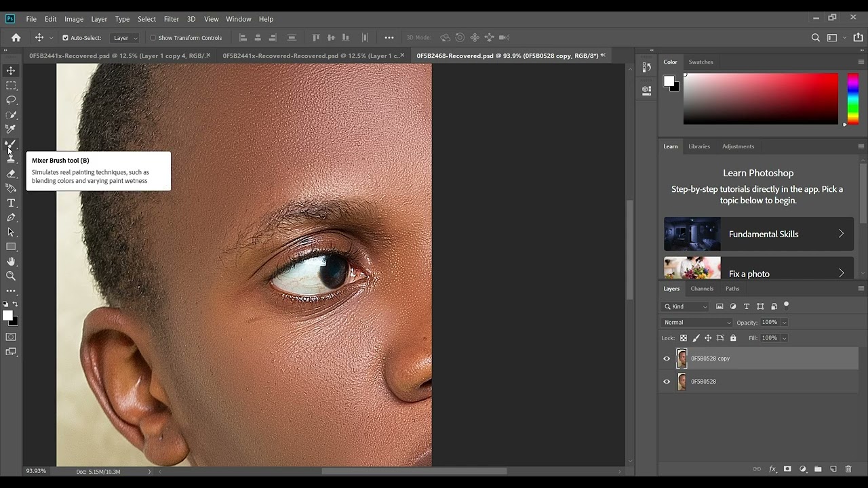Screen dimensions: 868x488
Task: Add a layer mask
Action: coord(787,469)
